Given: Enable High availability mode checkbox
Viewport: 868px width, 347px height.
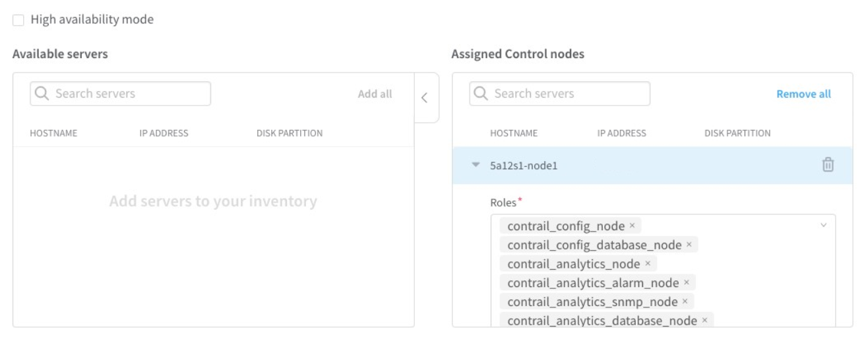Looking at the screenshot, I should [18, 20].
